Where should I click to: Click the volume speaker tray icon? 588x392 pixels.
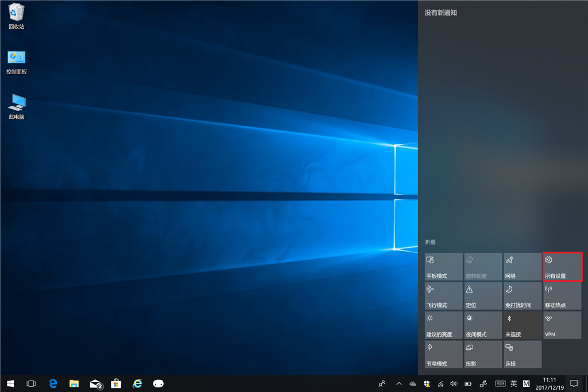click(x=454, y=383)
